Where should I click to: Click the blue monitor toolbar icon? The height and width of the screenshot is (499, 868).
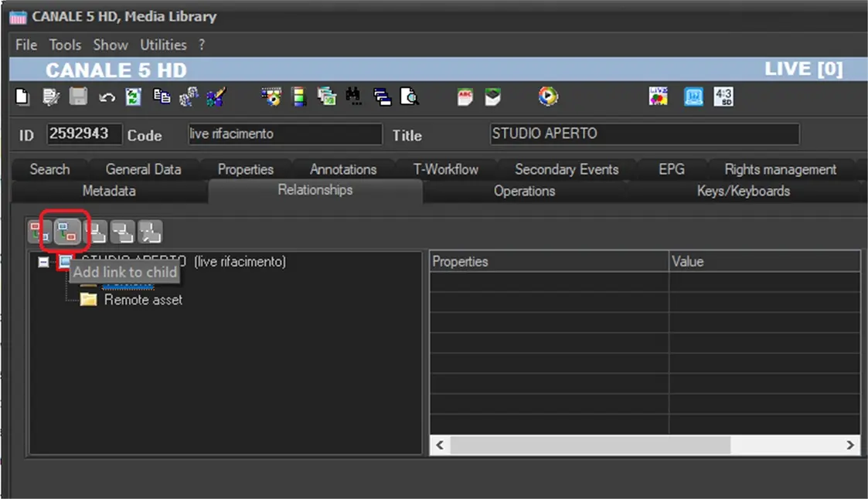[x=693, y=97]
